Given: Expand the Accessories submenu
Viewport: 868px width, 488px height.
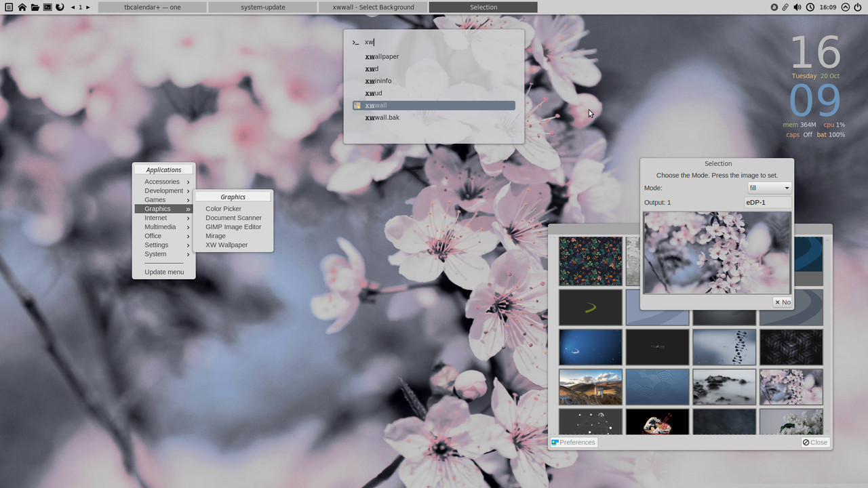Looking at the screenshot, I should (x=163, y=182).
